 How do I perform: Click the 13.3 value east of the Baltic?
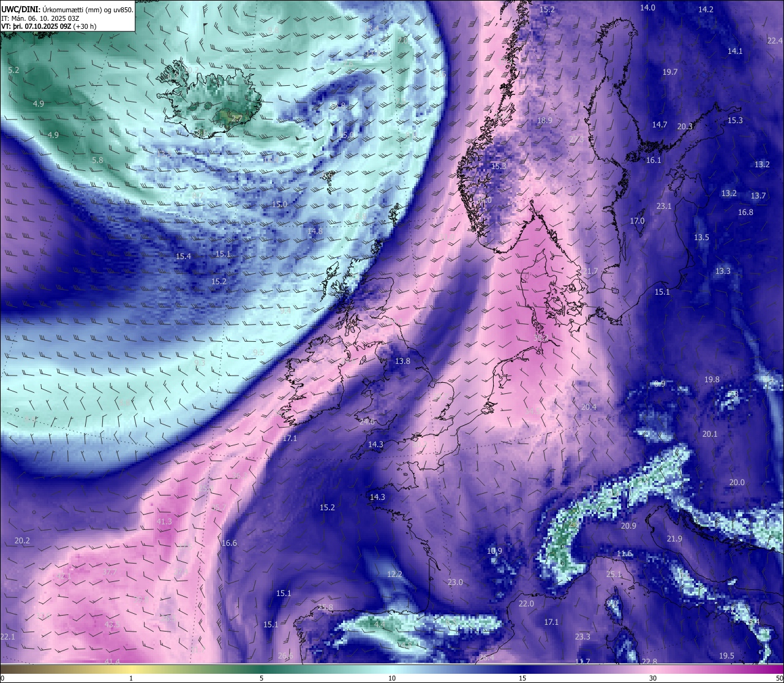pyautogui.click(x=723, y=271)
